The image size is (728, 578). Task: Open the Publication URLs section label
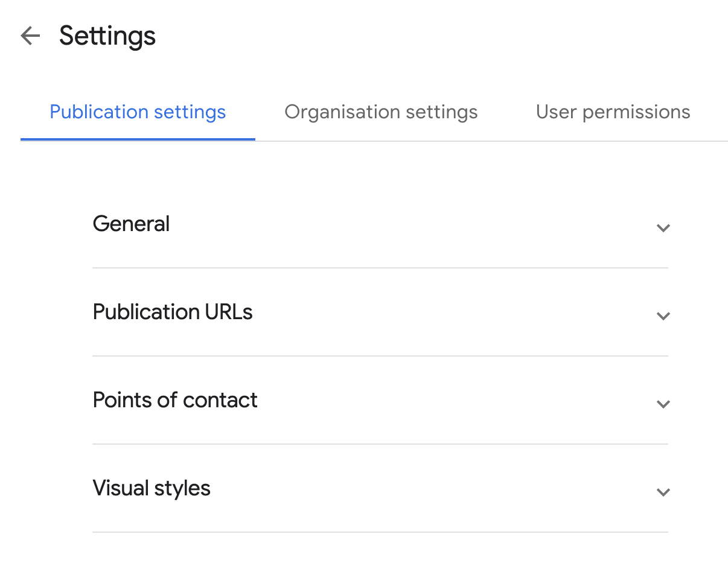pos(173,312)
